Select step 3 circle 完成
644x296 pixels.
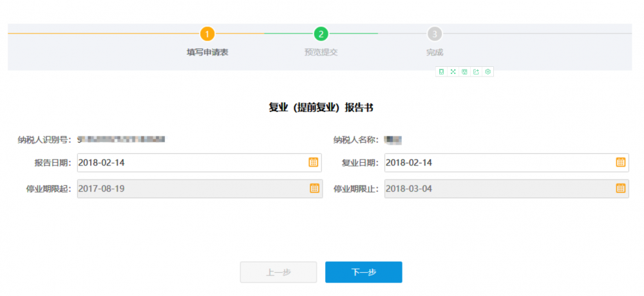coord(435,33)
